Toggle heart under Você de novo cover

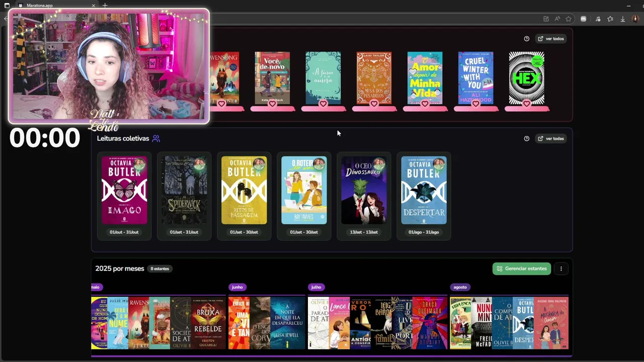272,104
